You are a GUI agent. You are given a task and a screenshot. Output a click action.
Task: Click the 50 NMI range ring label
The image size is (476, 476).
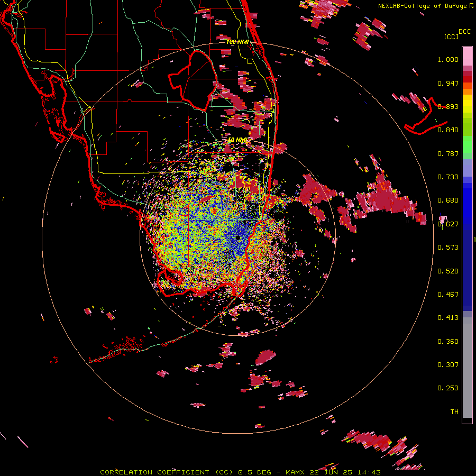coord(238,140)
